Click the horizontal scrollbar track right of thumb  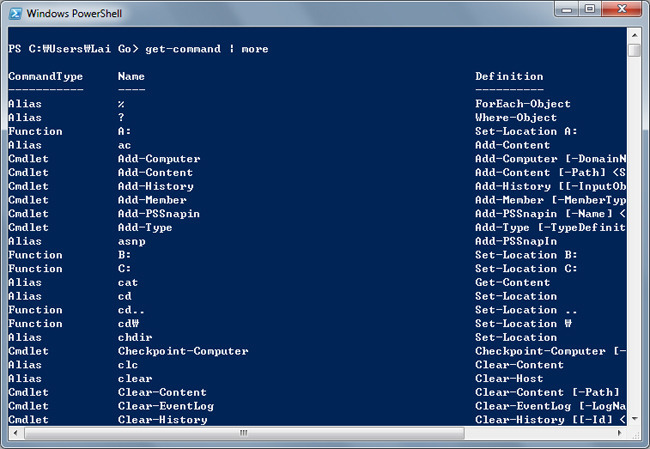(538, 433)
